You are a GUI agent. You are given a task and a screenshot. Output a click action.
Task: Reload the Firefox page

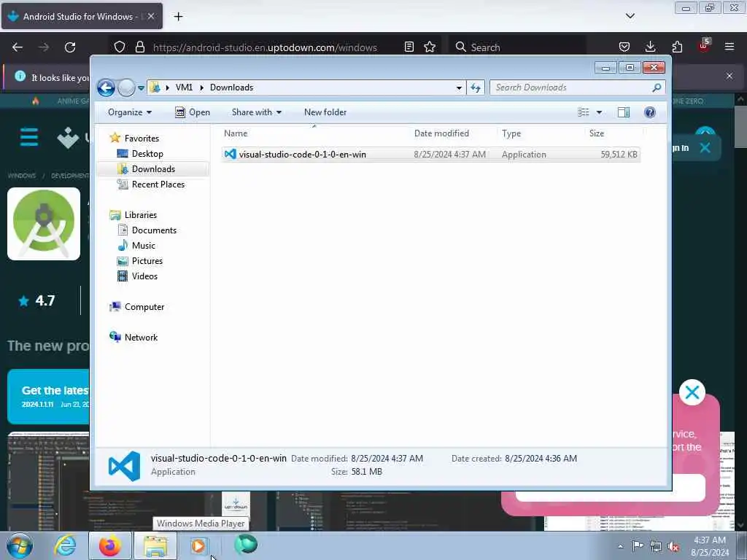point(70,47)
